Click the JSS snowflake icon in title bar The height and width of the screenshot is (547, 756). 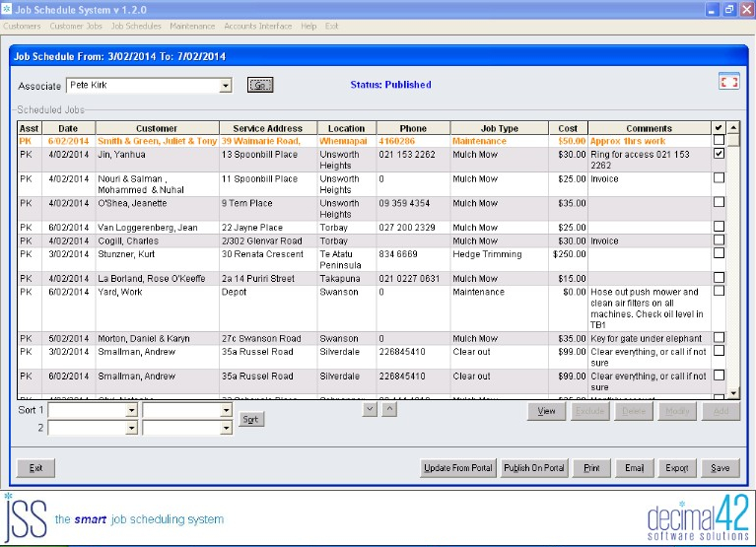(7, 9)
